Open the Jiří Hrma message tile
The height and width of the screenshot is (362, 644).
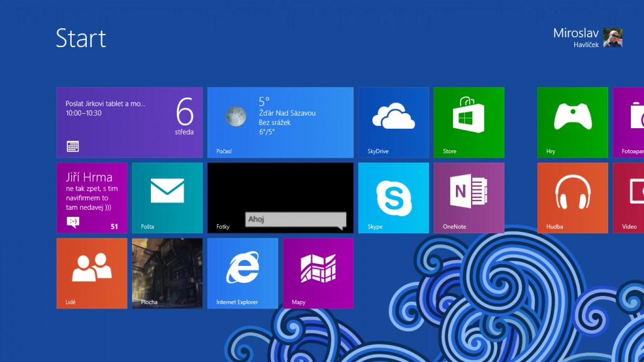tap(92, 198)
